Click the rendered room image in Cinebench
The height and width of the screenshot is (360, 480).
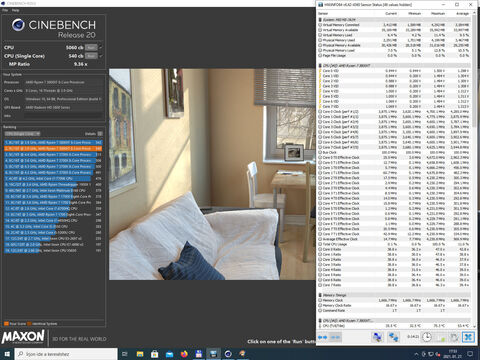[212, 174]
